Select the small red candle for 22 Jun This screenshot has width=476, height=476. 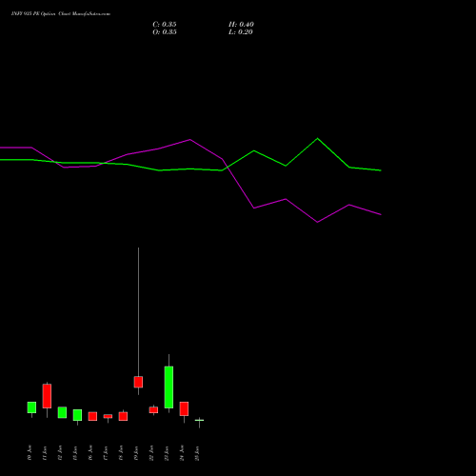click(153, 409)
